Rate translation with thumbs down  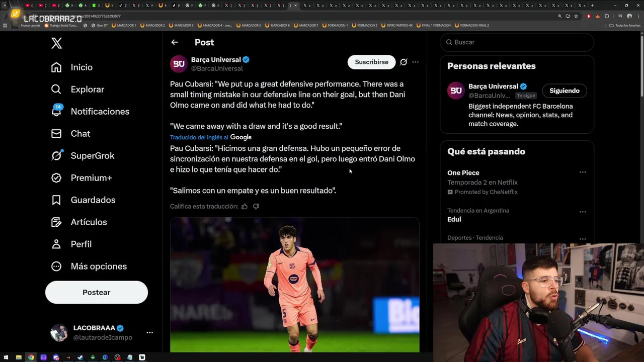click(x=256, y=206)
